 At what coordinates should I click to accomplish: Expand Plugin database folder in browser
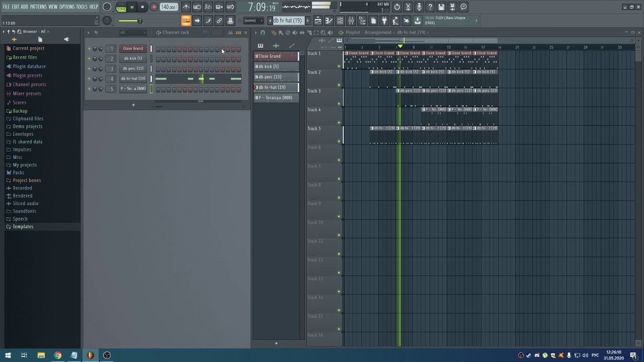(29, 66)
